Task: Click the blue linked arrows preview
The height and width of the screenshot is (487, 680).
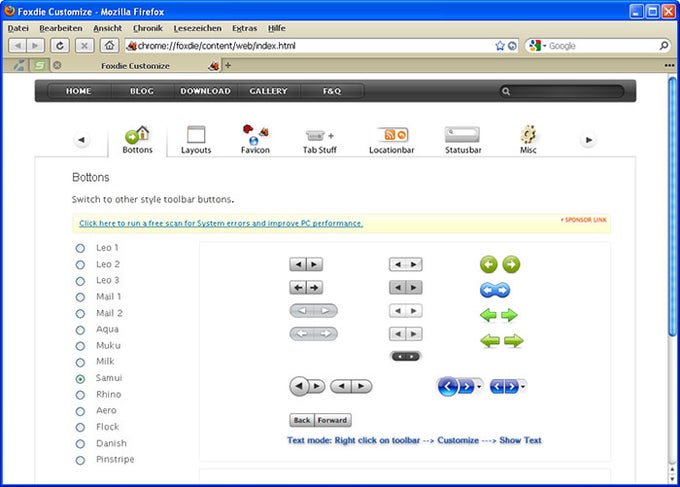Action: click(x=495, y=290)
